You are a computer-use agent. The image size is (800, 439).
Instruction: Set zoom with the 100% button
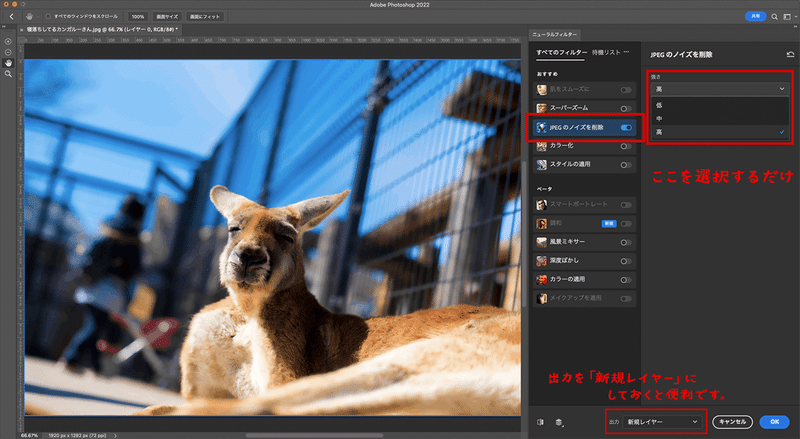tap(138, 16)
